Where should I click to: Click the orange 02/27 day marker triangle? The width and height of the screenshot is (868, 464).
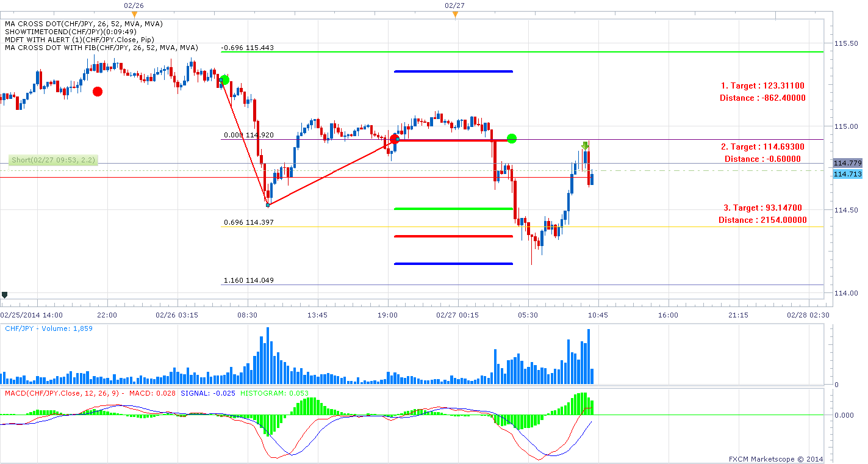tap(454, 15)
